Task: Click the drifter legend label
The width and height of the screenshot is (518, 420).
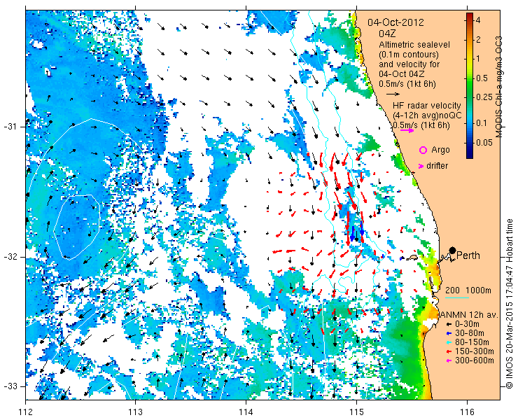Action: coord(437,166)
